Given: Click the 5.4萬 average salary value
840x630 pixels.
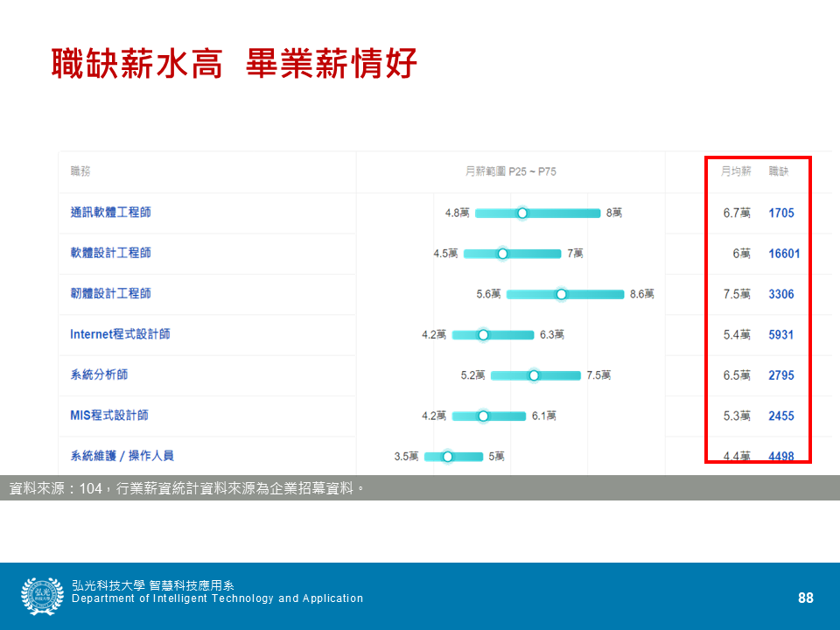Looking at the screenshot, I should tap(737, 335).
